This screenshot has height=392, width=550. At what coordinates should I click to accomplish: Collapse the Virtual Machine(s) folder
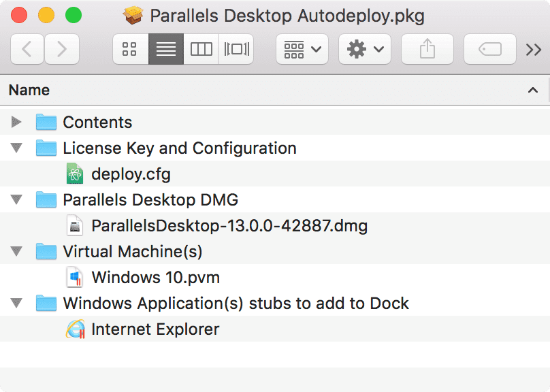(16, 251)
